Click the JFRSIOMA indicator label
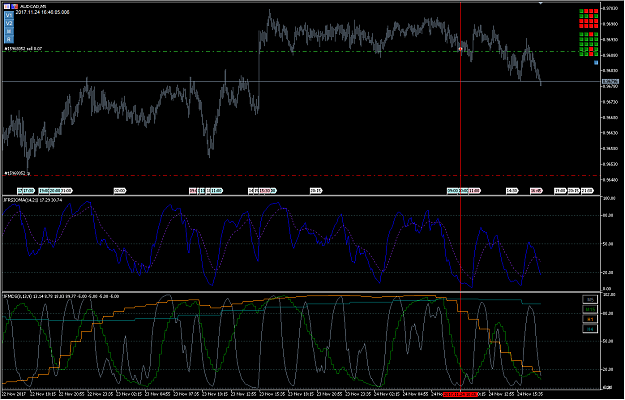Screen dimensions: 625x400 pos(33,200)
